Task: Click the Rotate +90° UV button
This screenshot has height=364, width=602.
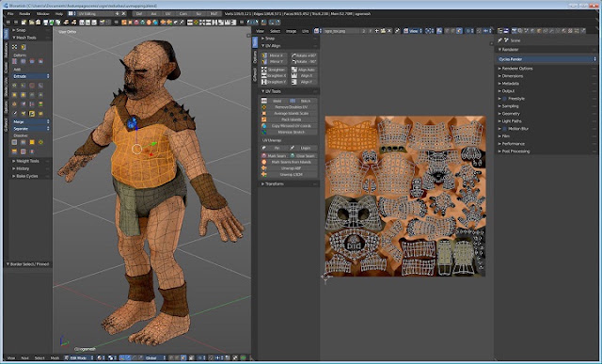Action: (304, 55)
